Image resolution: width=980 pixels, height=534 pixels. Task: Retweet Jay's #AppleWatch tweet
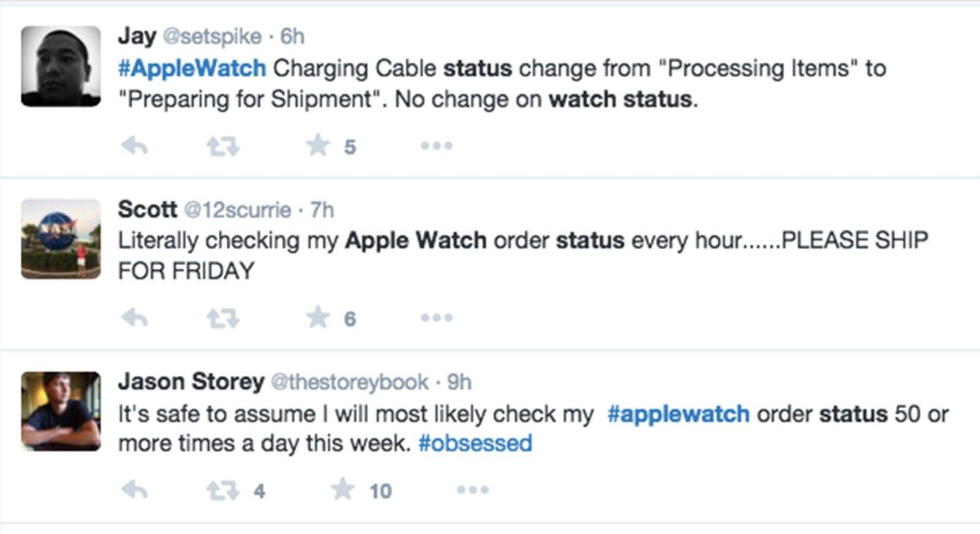pyautogui.click(x=222, y=146)
